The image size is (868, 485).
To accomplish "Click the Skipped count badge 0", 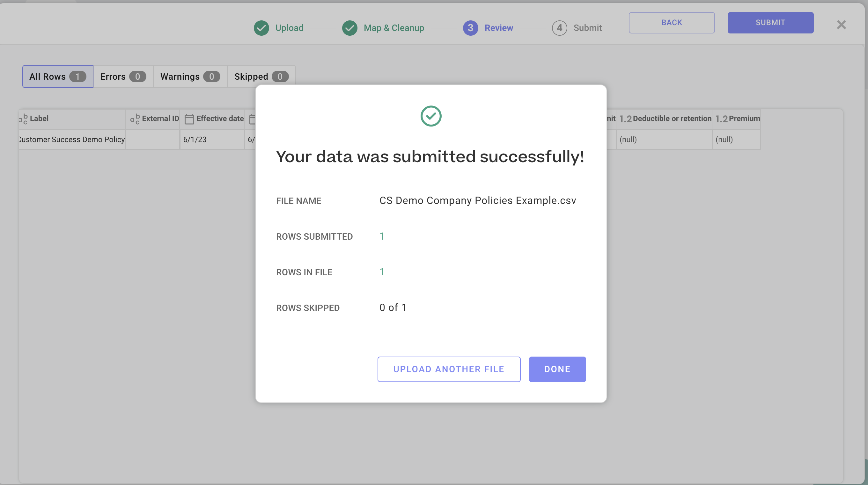I will click(x=280, y=77).
